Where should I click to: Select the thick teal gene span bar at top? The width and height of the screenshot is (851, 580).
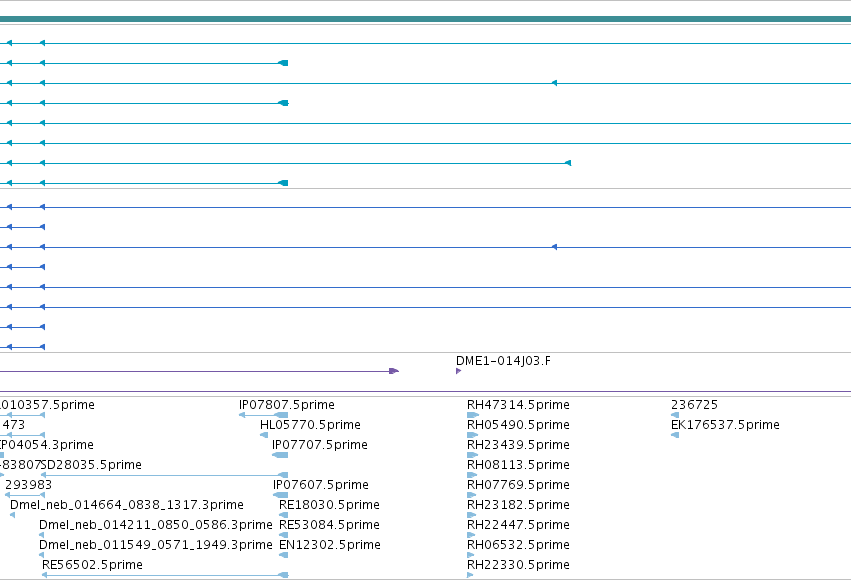426,20
